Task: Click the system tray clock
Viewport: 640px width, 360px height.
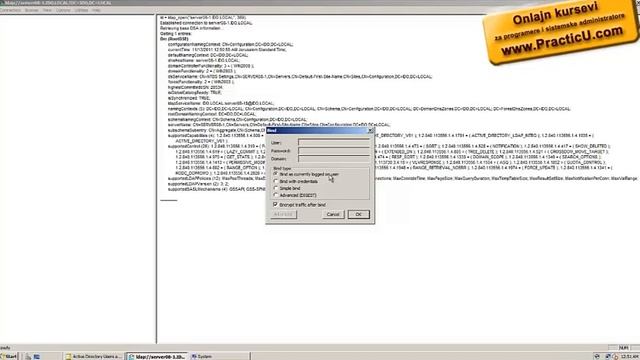Action: click(629, 356)
